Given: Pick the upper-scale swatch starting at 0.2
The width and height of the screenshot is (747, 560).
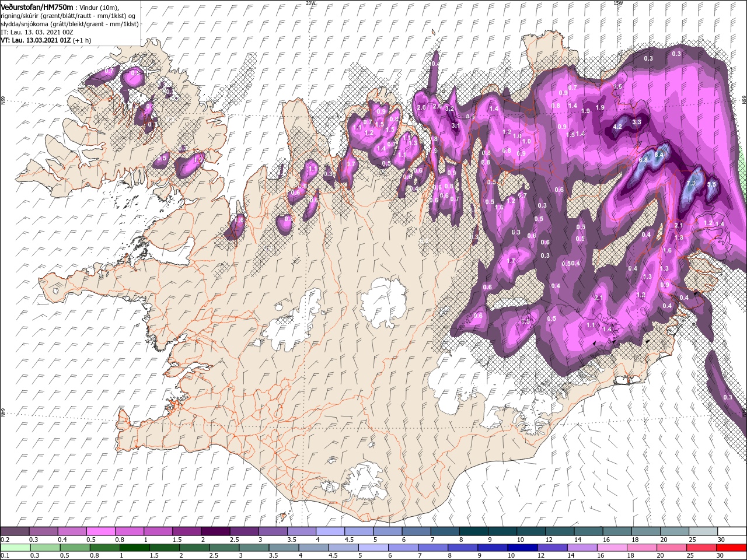Looking at the screenshot, I should point(15,531).
